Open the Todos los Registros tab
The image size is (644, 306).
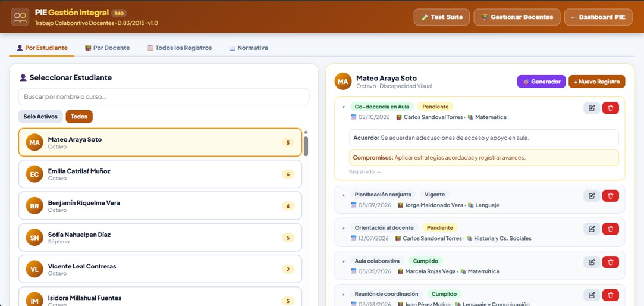180,48
